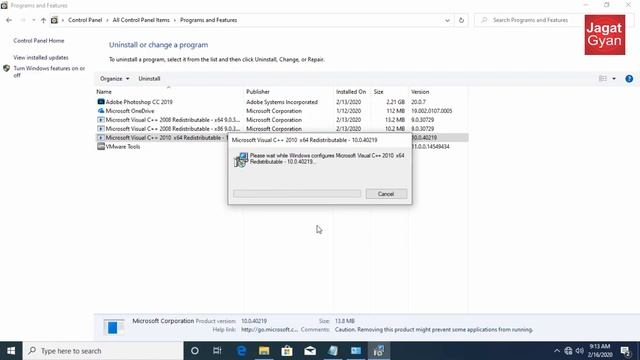The height and width of the screenshot is (360, 640).
Task: Click the VMware Tools icon
Action: 101,147
